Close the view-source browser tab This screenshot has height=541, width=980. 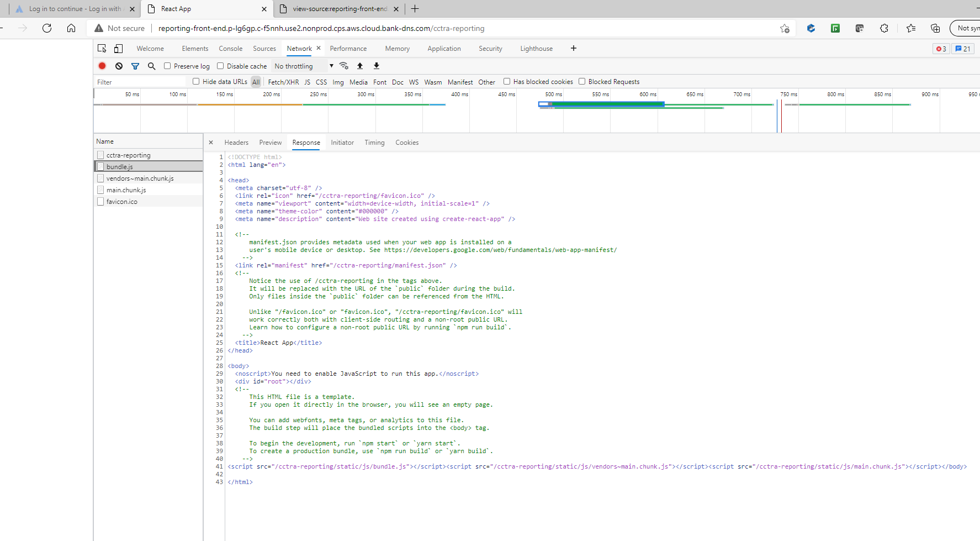pyautogui.click(x=396, y=9)
